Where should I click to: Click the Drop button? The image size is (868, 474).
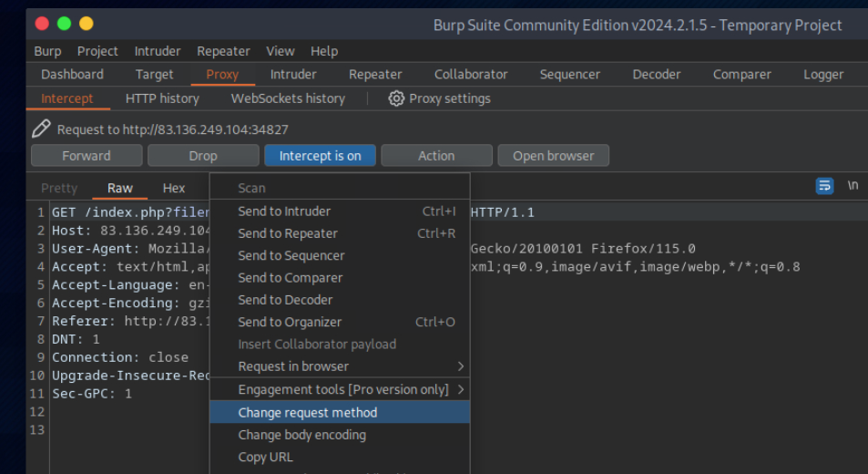[203, 156]
